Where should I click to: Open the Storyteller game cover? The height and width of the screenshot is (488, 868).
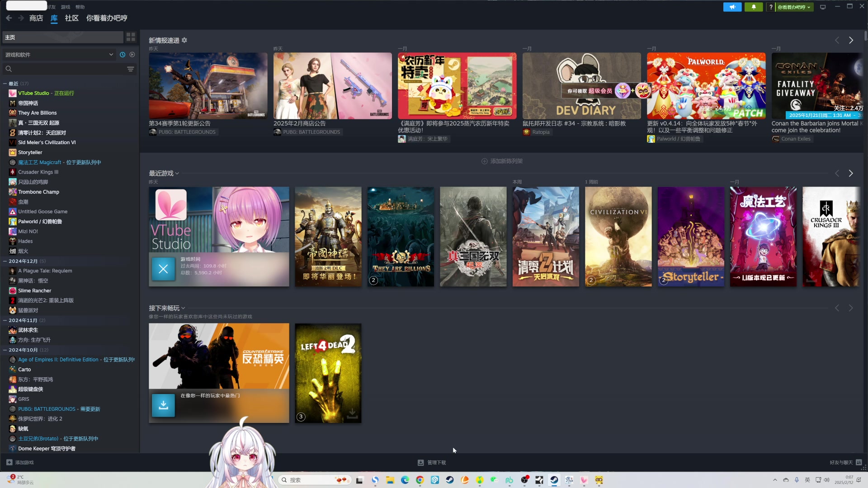click(x=691, y=237)
